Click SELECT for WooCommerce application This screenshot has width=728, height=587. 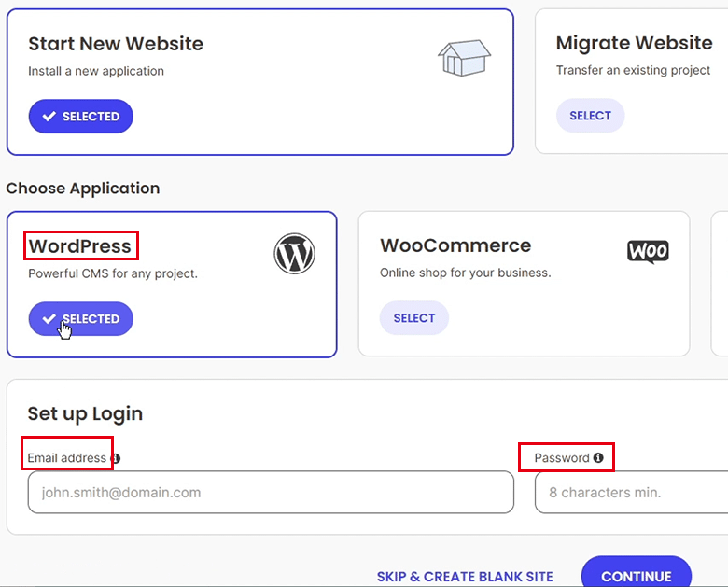[x=414, y=318]
